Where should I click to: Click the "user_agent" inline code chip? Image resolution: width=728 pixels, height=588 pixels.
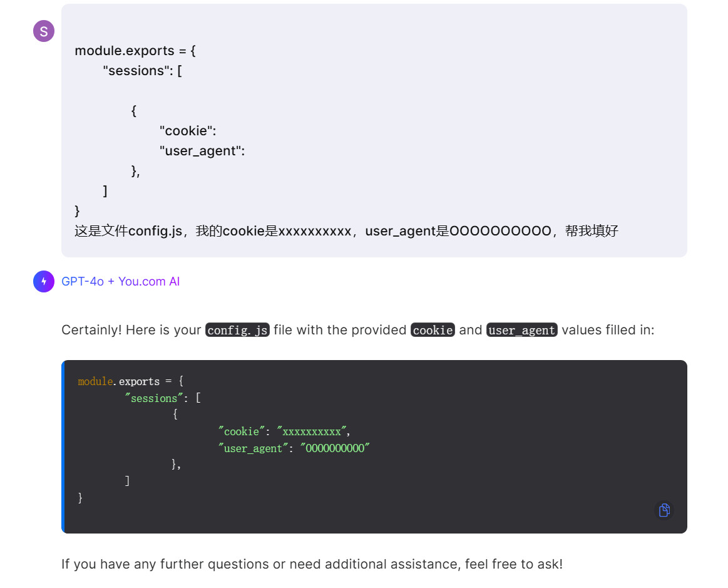(x=521, y=330)
